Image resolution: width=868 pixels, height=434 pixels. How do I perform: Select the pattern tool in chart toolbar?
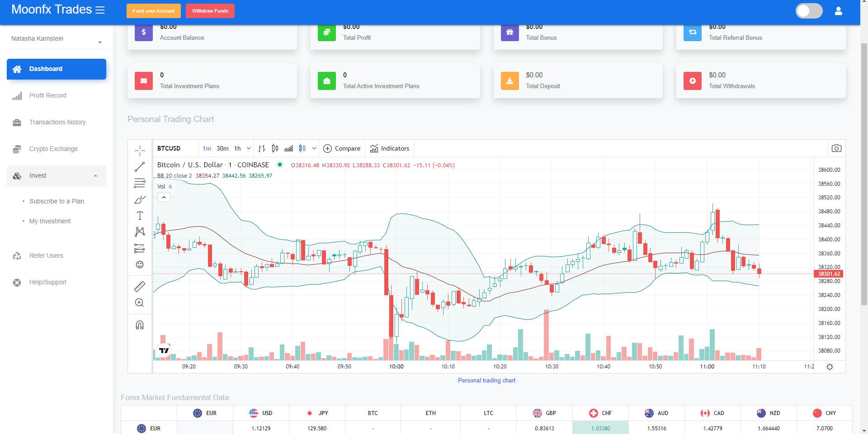[x=140, y=232]
